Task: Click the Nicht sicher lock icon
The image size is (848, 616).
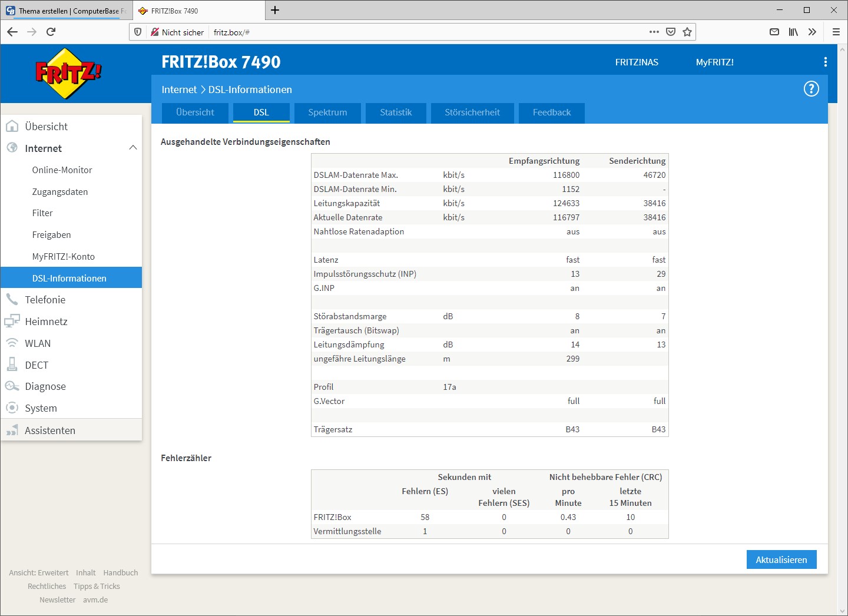Action: coord(155,32)
